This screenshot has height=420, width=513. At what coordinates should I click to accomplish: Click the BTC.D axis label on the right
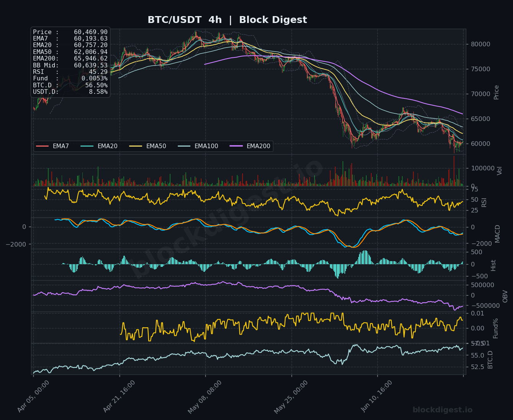tap(490, 360)
